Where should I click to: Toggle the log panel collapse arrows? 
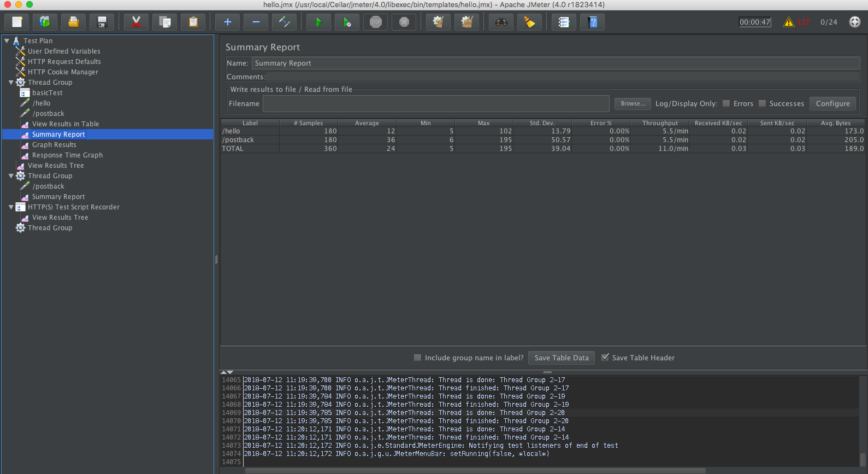coord(226,372)
